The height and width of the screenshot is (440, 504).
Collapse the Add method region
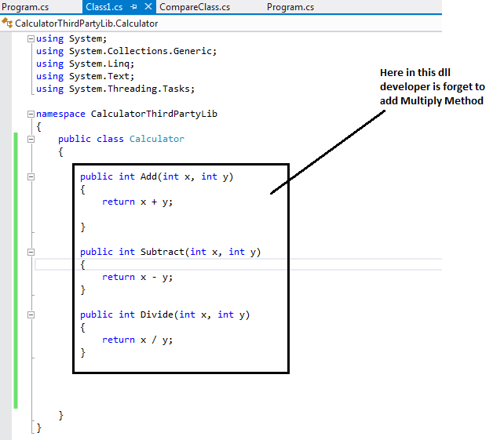click(31, 176)
